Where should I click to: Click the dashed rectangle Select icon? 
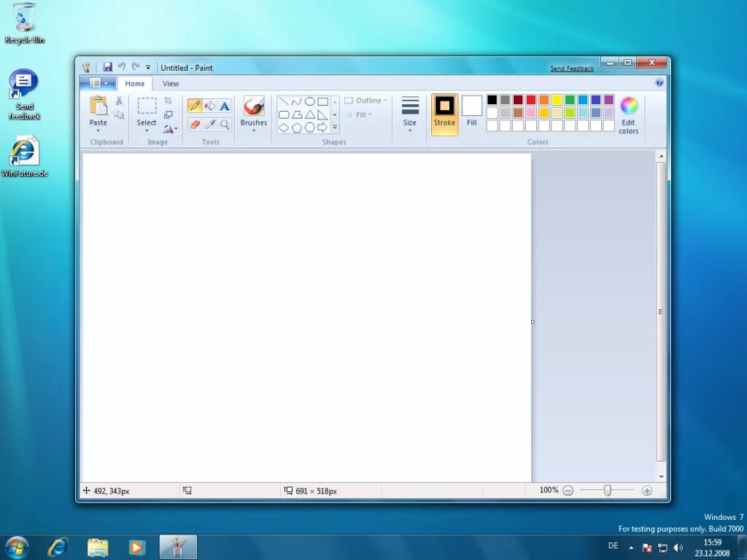147,106
